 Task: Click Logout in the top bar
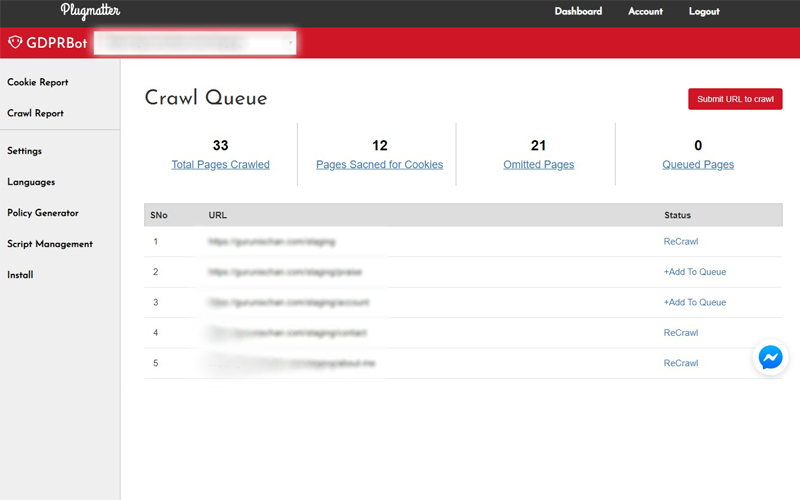point(704,12)
